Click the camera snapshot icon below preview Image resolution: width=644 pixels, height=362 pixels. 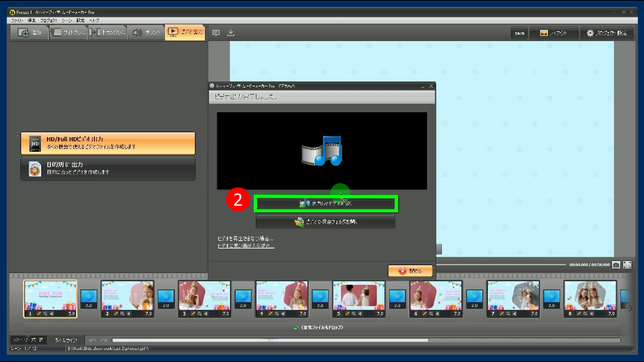click(x=616, y=265)
